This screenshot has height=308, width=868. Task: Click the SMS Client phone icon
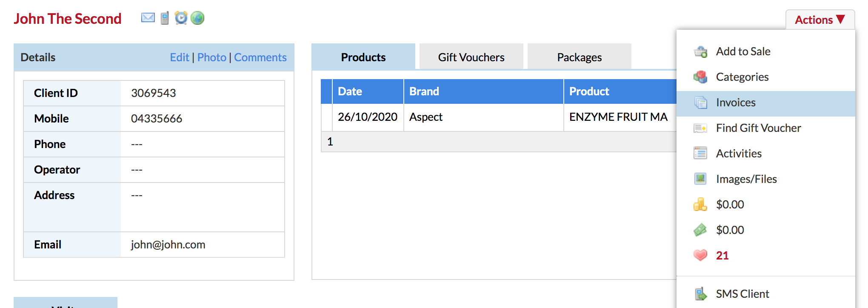(700, 294)
